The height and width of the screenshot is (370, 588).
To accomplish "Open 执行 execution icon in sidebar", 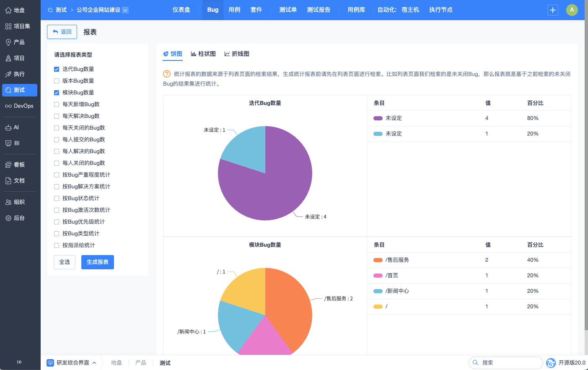I will pyautogui.click(x=8, y=74).
